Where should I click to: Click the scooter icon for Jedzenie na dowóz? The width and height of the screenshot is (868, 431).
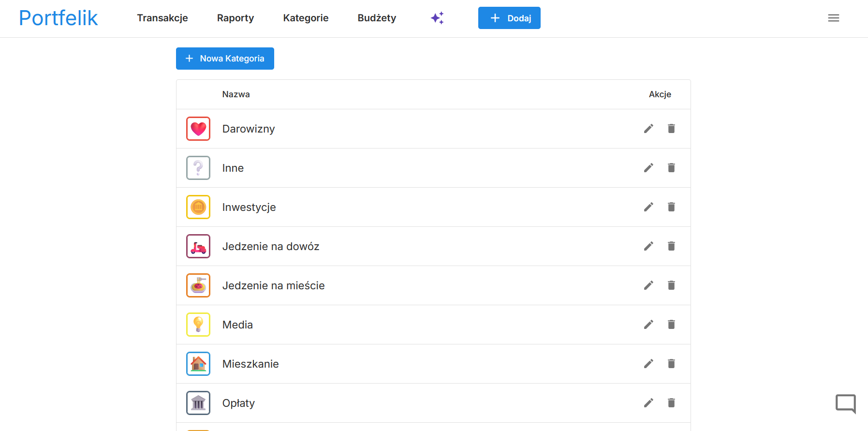click(198, 246)
